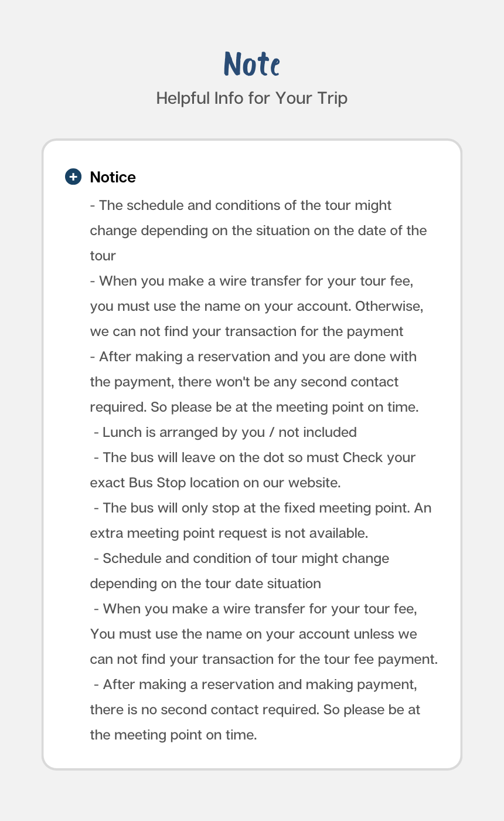Click the line "Schedule and condition of tour might change"
This screenshot has width=504, height=821.
click(x=241, y=558)
